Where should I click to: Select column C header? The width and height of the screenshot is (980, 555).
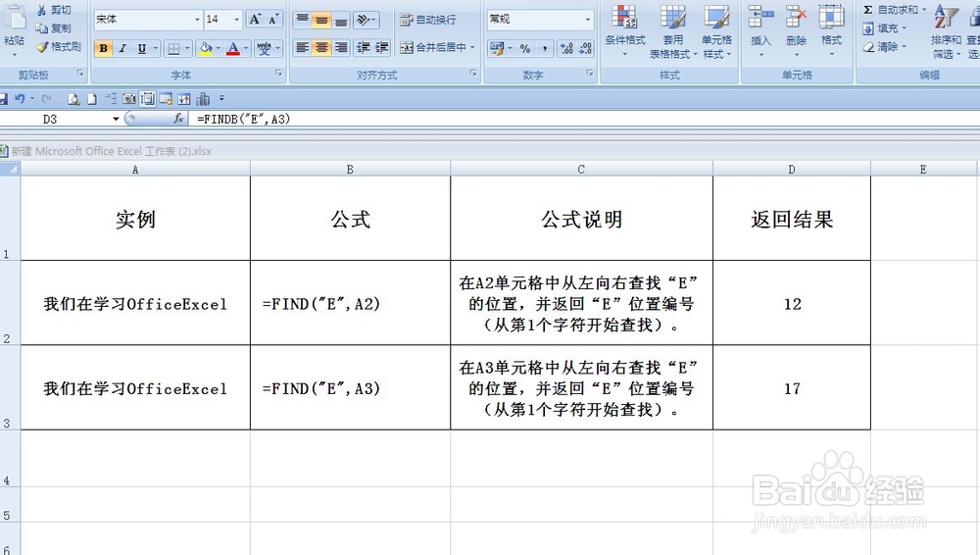coord(581,169)
